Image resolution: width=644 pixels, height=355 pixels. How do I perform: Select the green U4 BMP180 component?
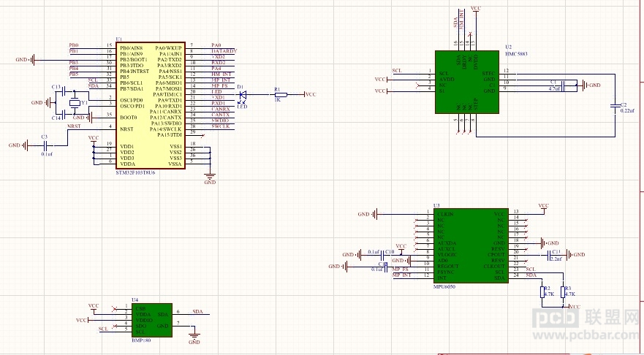(x=151, y=320)
